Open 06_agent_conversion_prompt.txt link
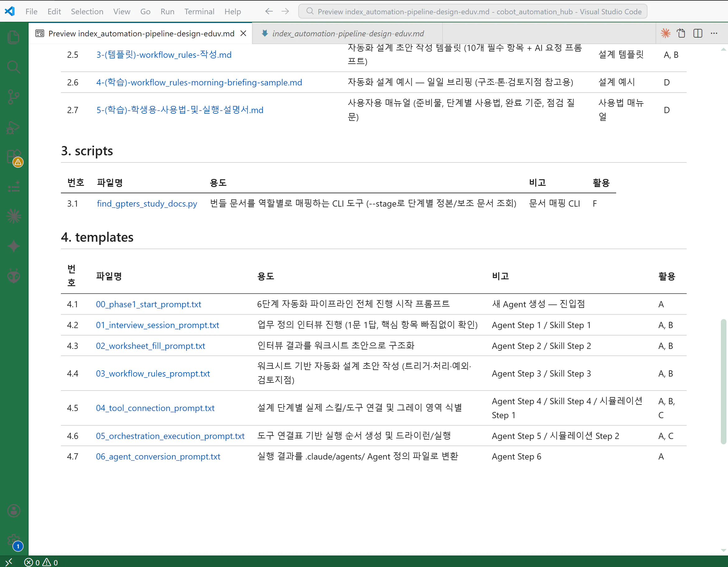The width and height of the screenshot is (728, 567). [158, 457]
